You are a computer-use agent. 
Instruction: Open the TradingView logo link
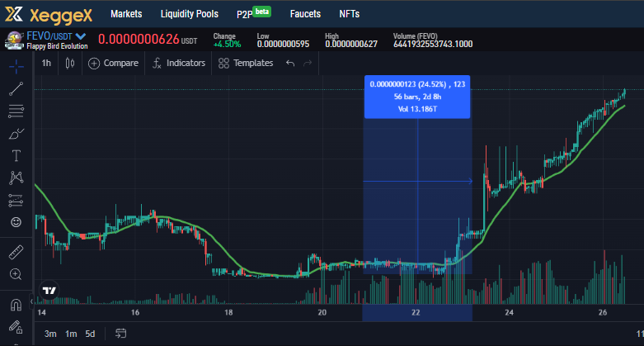(49, 291)
